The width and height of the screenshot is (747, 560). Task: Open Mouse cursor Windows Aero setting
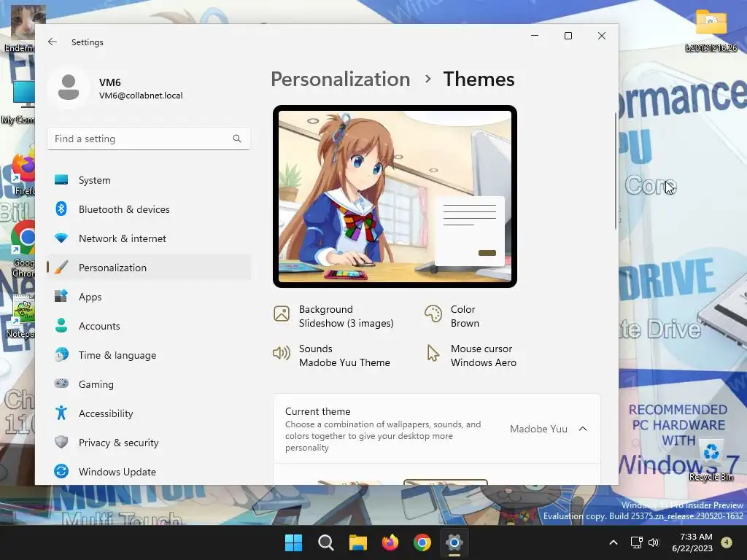tap(472, 355)
